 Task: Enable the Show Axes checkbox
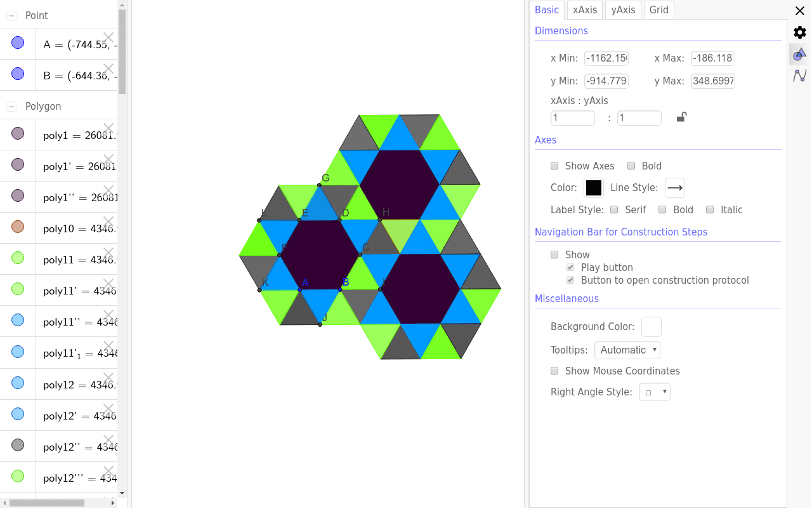(554, 166)
